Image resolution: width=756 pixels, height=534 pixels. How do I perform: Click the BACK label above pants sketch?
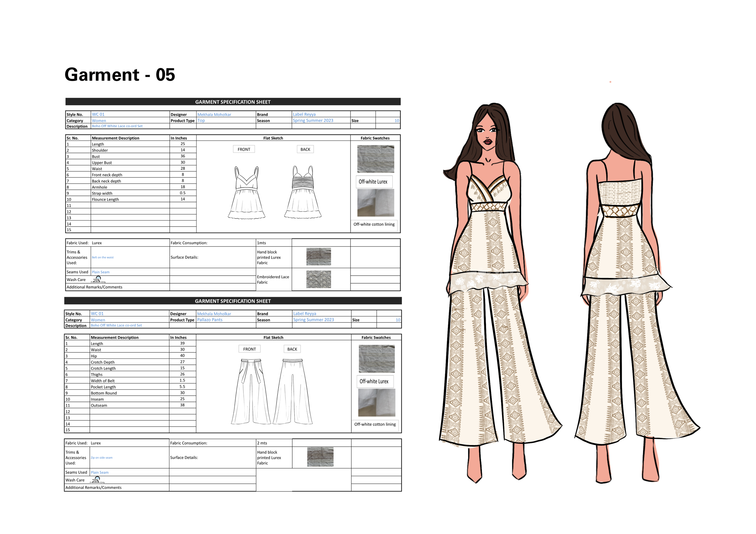[292, 349]
